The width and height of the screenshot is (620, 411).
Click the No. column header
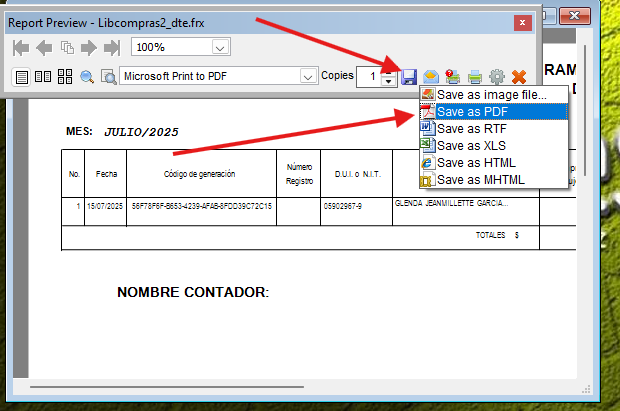[74, 174]
